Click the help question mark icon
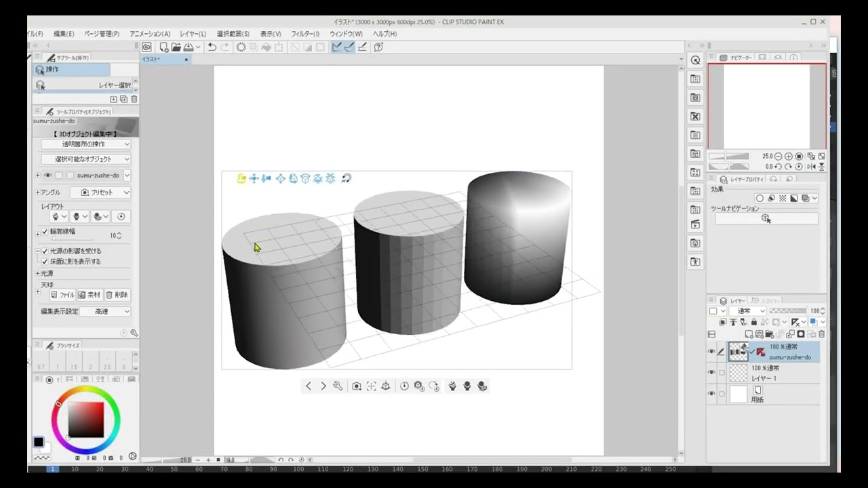Screen dimensions: 868x488 click(x=378, y=47)
